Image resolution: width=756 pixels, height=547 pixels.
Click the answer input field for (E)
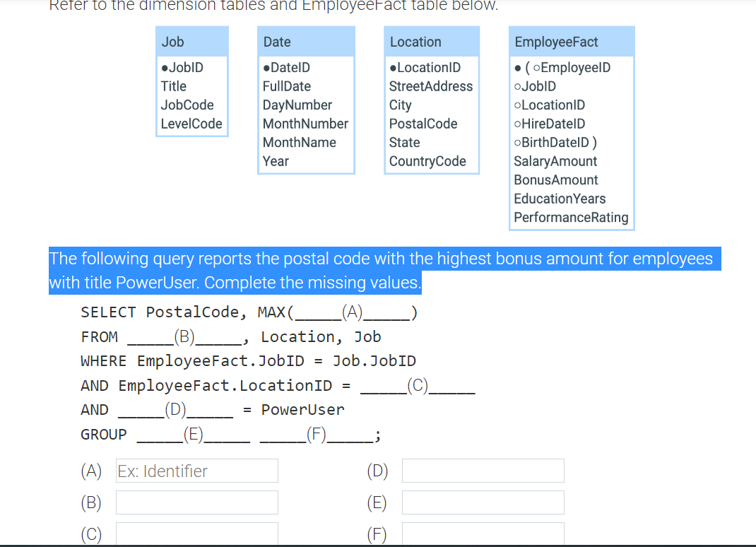(483, 502)
